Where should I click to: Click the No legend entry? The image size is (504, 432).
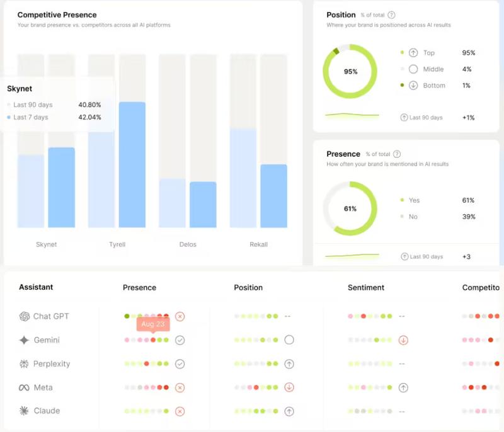pos(413,217)
